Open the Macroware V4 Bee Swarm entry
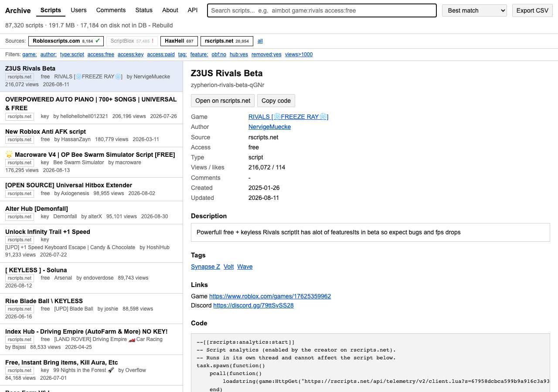 click(92, 162)
